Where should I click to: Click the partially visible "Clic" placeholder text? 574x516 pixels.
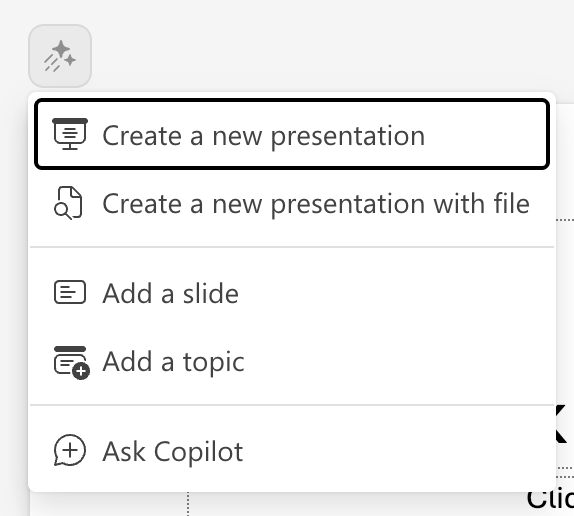[550, 498]
